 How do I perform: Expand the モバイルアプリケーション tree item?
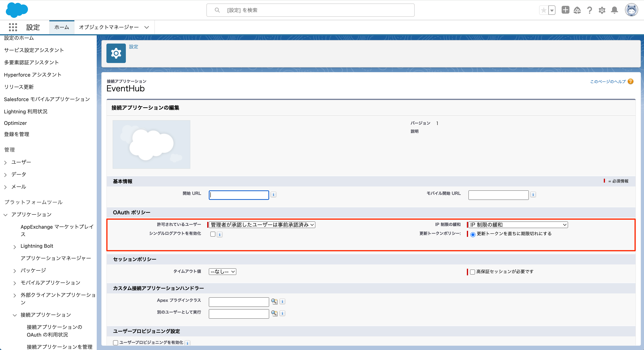[x=15, y=283]
